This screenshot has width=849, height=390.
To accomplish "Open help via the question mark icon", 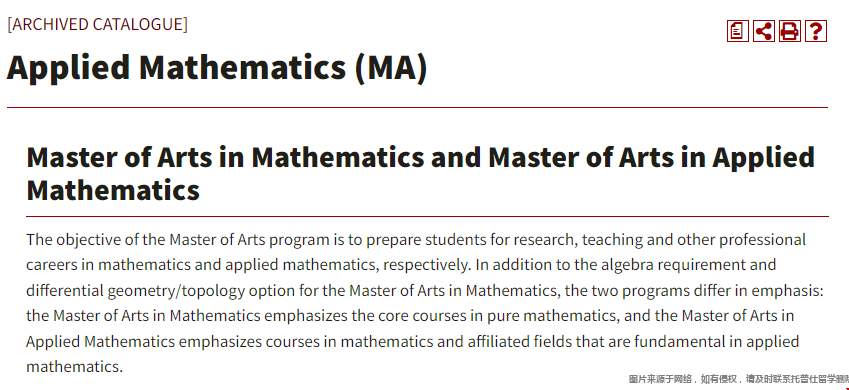I will pyautogui.click(x=815, y=31).
